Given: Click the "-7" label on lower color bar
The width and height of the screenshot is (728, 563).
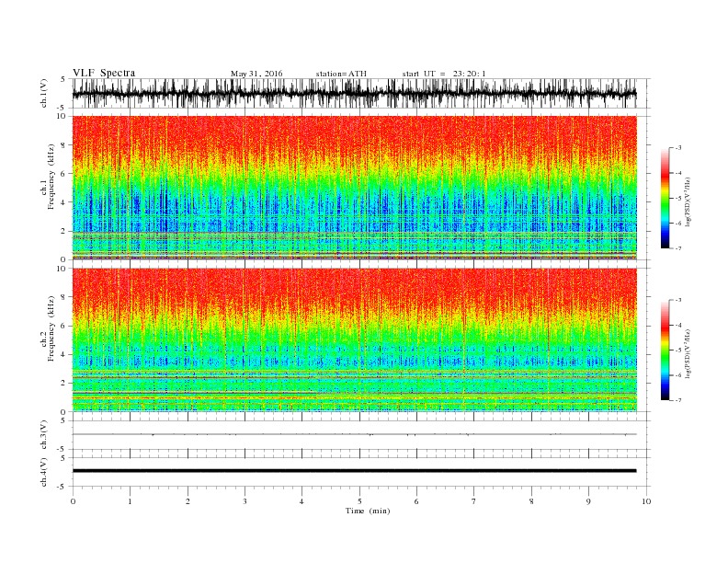Looking at the screenshot, I should (677, 400).
